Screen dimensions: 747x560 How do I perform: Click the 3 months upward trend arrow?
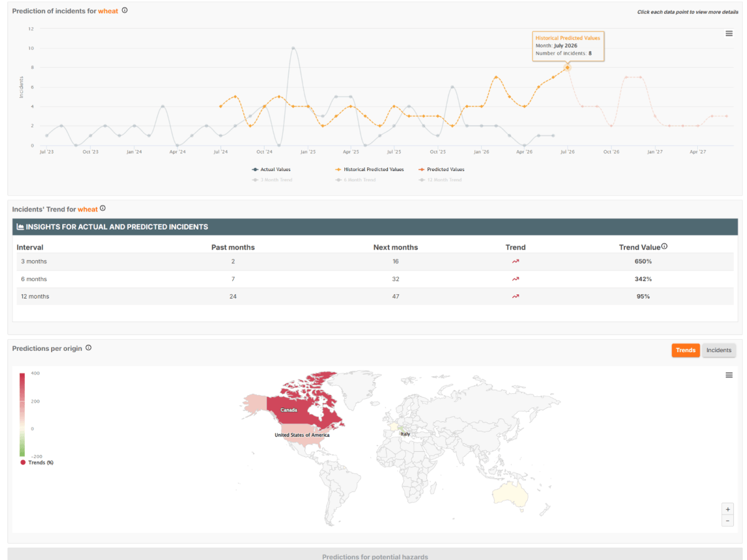coord(515,261)
